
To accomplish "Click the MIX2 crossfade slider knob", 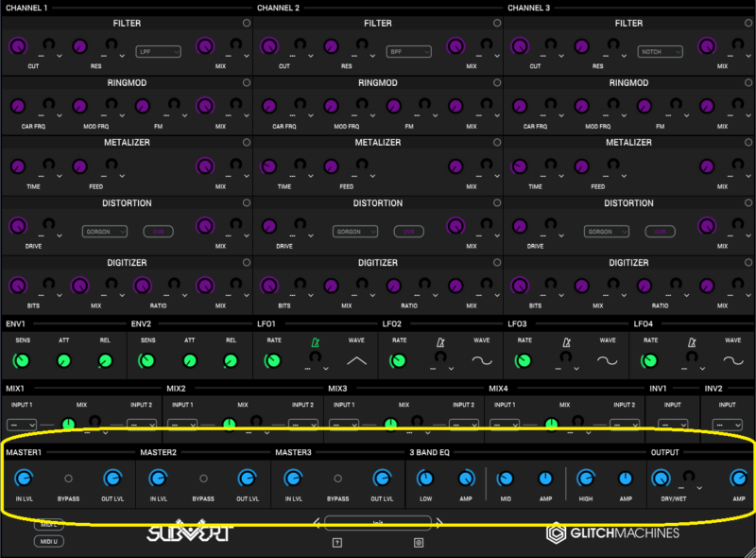I will [229, 425].
